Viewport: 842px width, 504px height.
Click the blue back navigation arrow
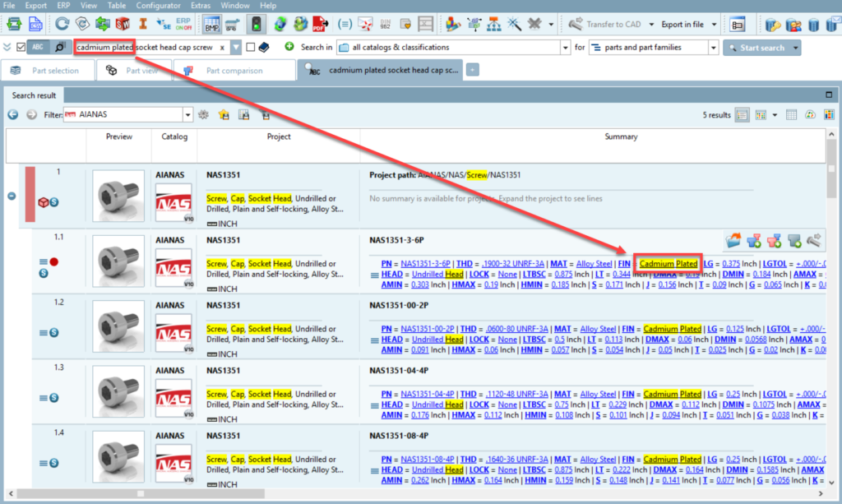pyautogui.click(x=13, y=114)
